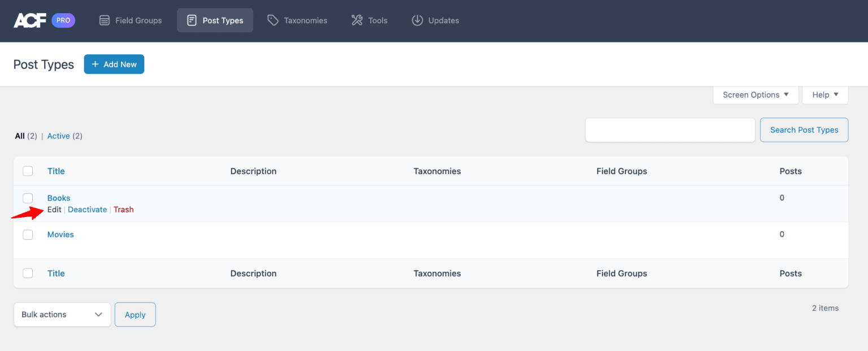
Task: Show the All post types filter
Action: pyautogui.click(x=19, y=136)
